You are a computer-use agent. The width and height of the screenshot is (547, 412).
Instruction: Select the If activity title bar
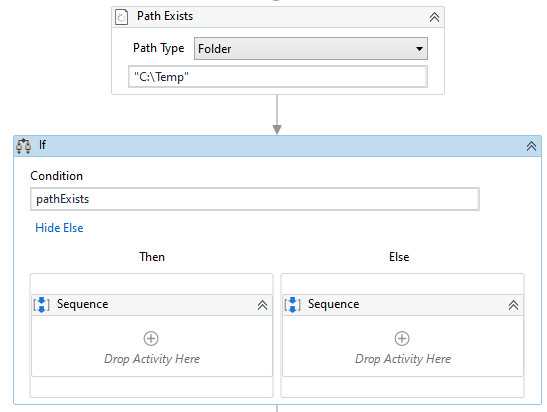pos(277,146)
